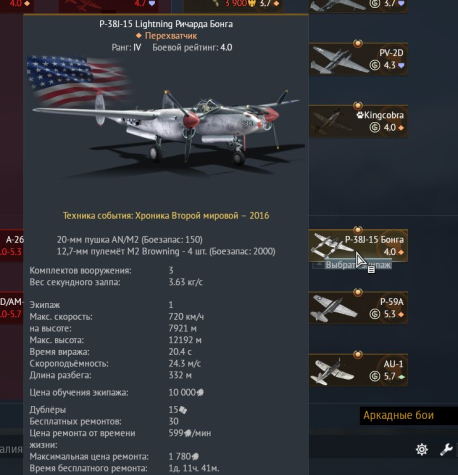458x475 pixels.
Task: Click the talisman medal above the AU-1 card
Action: pyautogui.click(x=358, y=354)
